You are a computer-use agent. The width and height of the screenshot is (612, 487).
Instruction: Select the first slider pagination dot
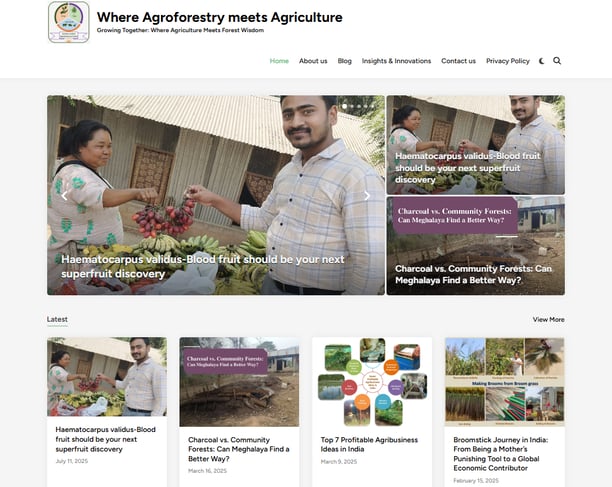tap(344, 106)
